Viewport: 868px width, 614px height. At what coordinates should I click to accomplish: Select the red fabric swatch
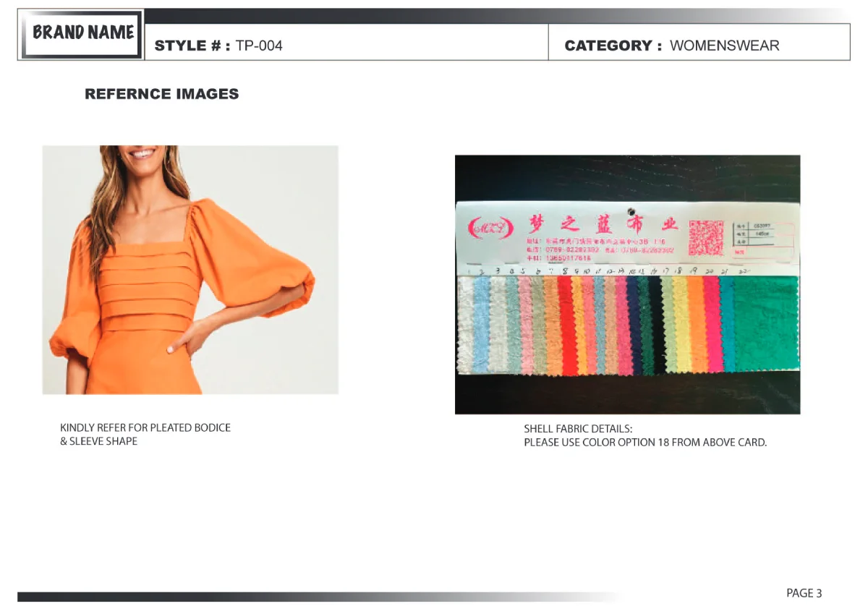pos(566,325)
